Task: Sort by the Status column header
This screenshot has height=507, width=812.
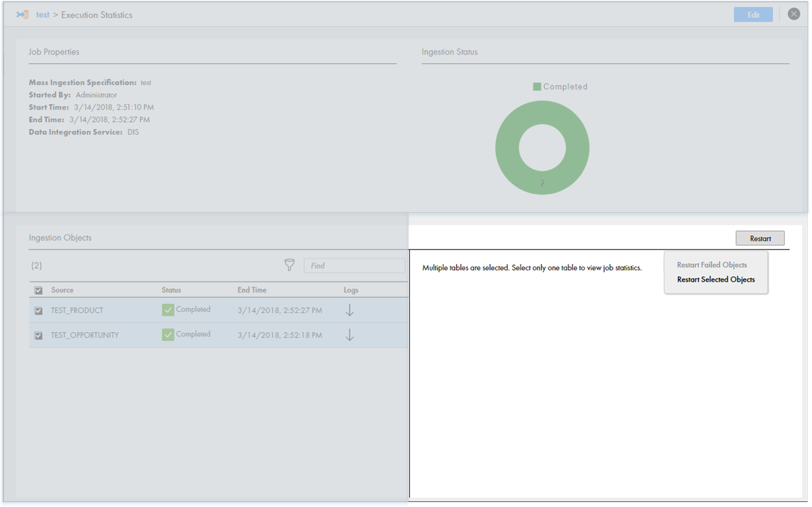Action: pyautogui.click(x=171, y=290)
